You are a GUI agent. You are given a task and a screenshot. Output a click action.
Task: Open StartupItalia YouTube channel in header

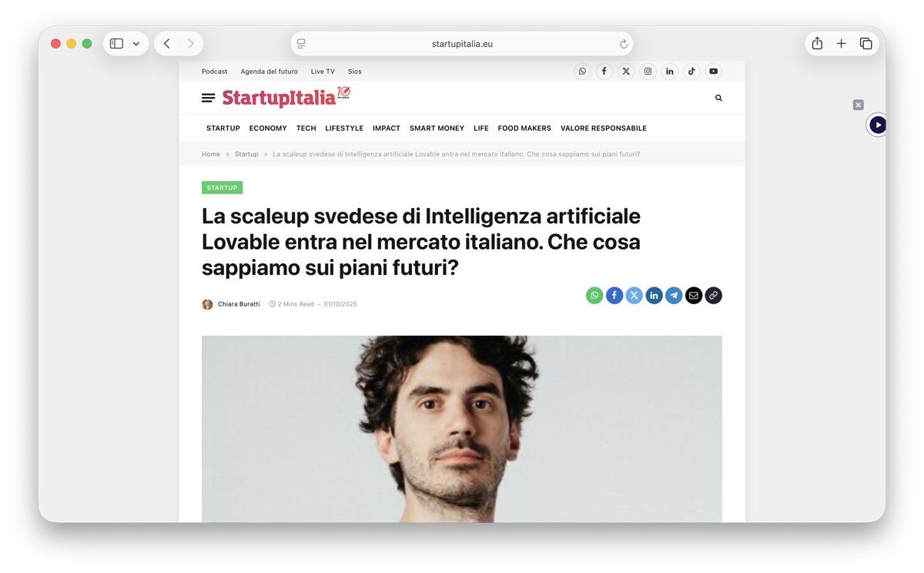coord(714,72)
